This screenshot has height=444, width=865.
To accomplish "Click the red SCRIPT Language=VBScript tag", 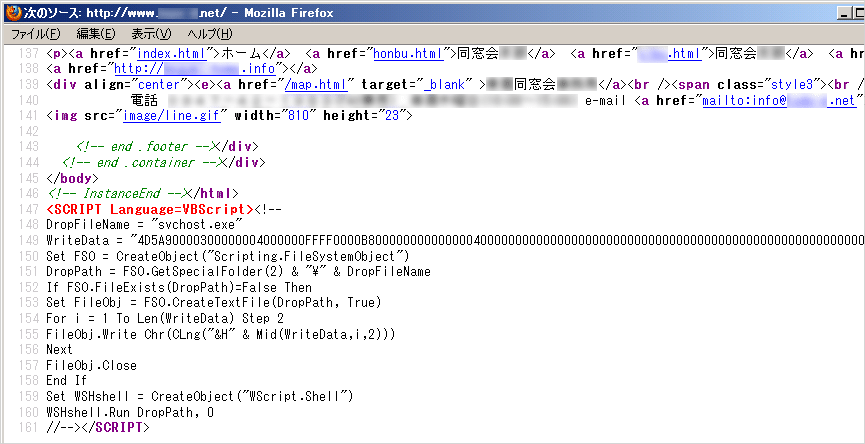I will (150, 210).
